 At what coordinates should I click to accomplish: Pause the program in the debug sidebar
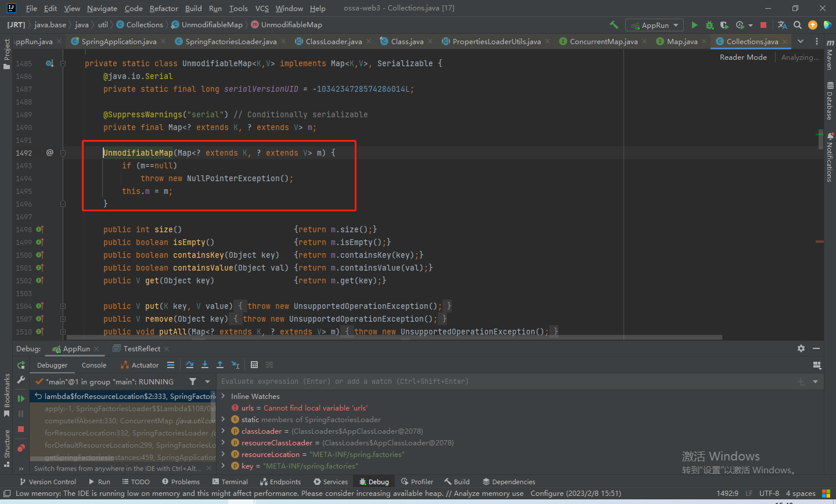click(x=21, y=413)
